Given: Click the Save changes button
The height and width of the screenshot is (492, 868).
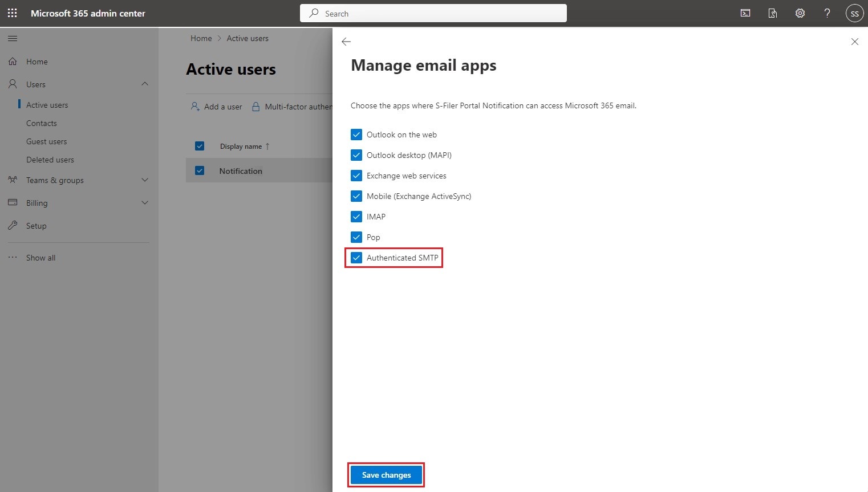Looking at the screenshot, I should [386, 474].
